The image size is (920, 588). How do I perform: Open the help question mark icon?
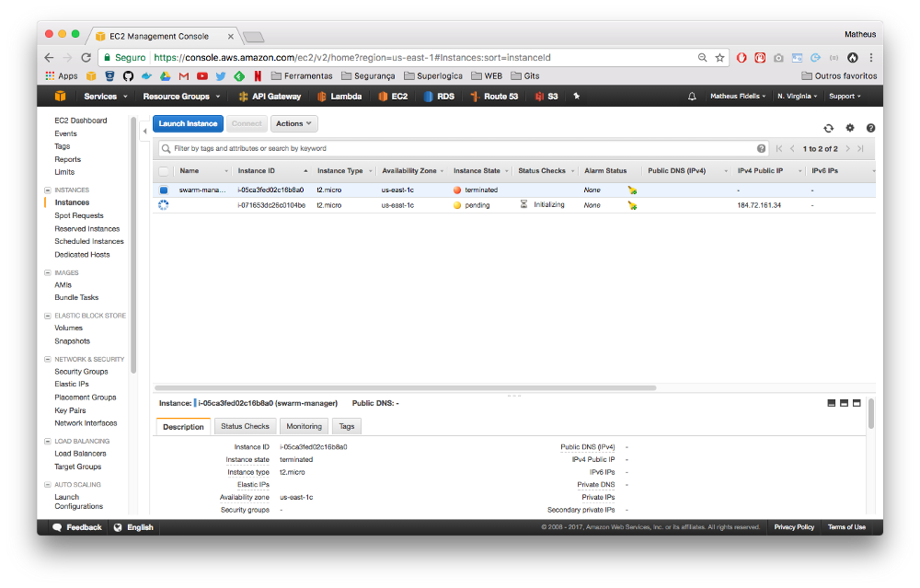[x=870, y=128]
